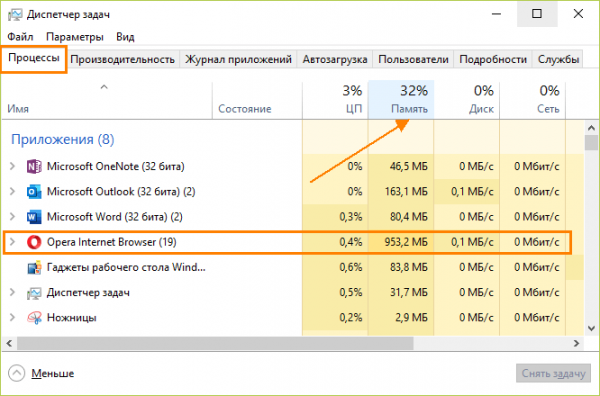This screenshot has width=600, height=396.
Task: Select the Диспетчер задач process icon
Action: (34, 293)
